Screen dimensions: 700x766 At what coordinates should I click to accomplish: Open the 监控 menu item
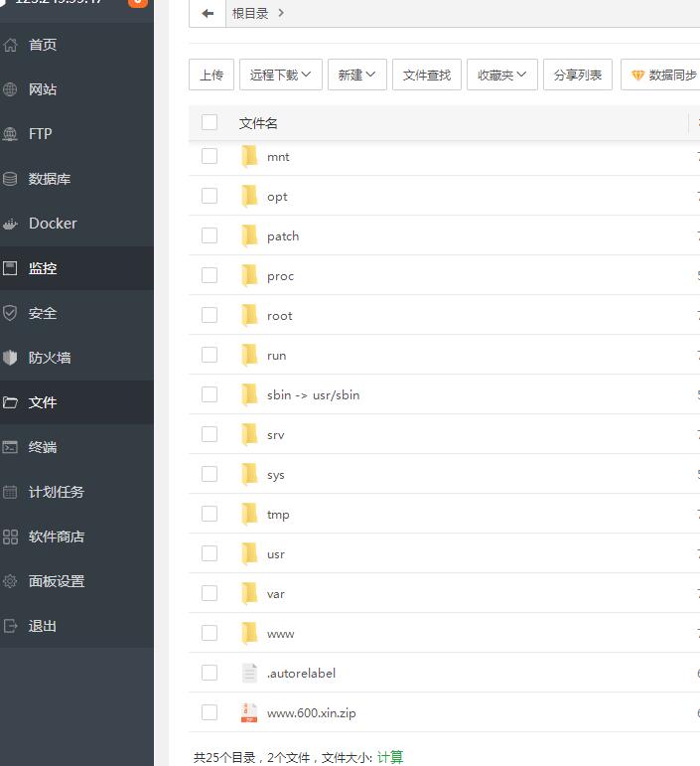(43, 268)
